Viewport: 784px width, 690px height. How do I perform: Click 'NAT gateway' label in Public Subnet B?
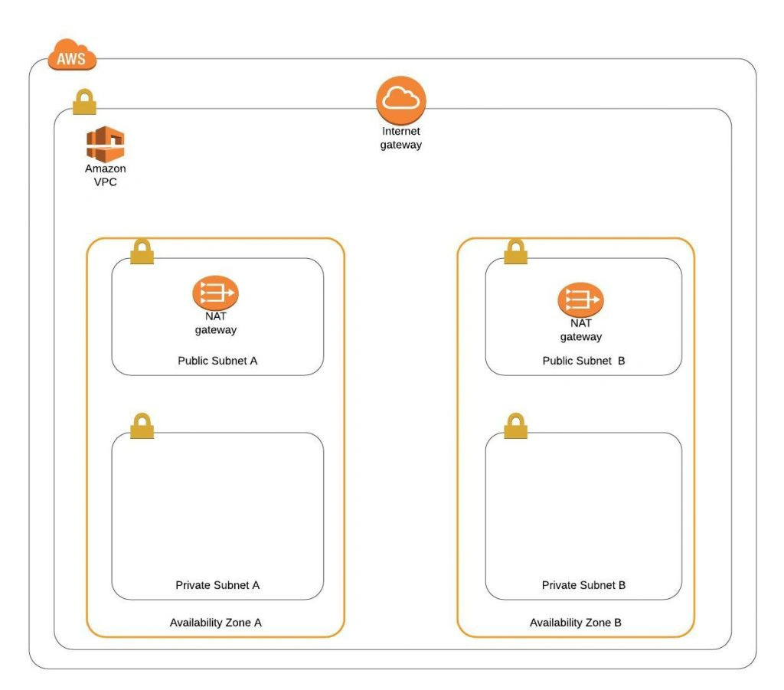coord(581,330)
